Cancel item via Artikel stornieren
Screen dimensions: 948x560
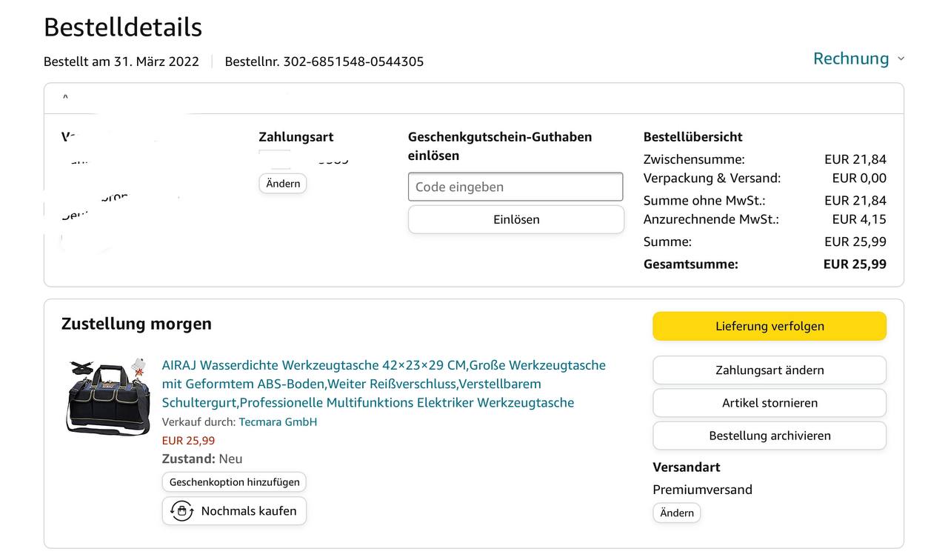770,403
